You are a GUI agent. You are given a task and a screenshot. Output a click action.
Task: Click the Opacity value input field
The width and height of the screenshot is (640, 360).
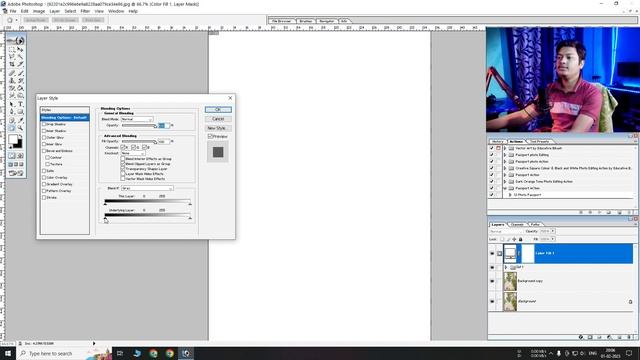point(164,125)
